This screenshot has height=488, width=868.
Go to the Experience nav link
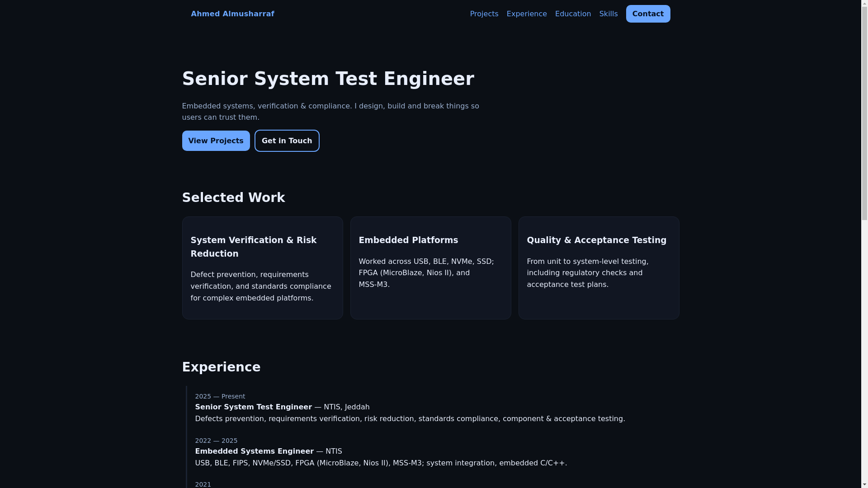(527, 14)
